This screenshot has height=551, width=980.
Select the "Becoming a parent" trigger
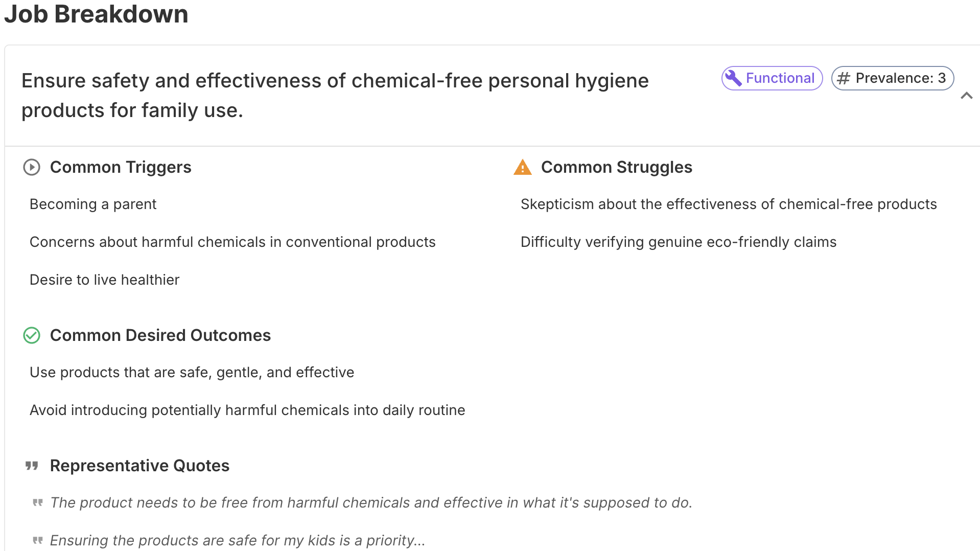[93, 204]
